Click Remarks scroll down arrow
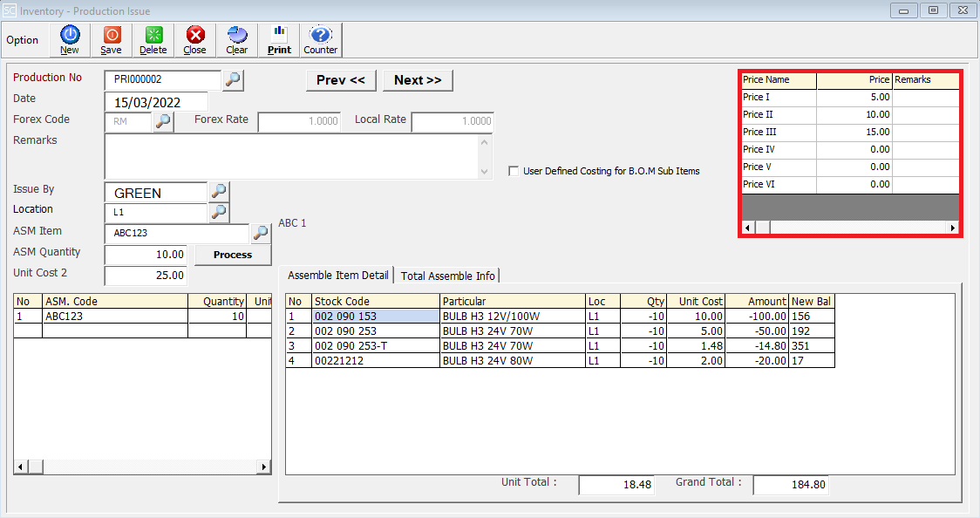 pyautogui.click(x=485, y=172)
